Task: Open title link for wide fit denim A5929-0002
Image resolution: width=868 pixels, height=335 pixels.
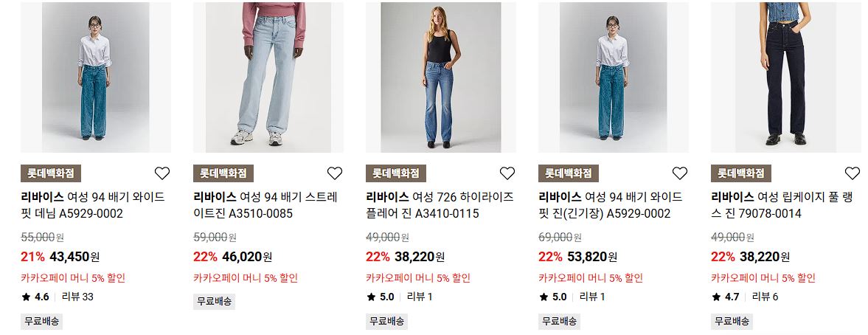Action: pyautogui.click(x=93, y=205)
